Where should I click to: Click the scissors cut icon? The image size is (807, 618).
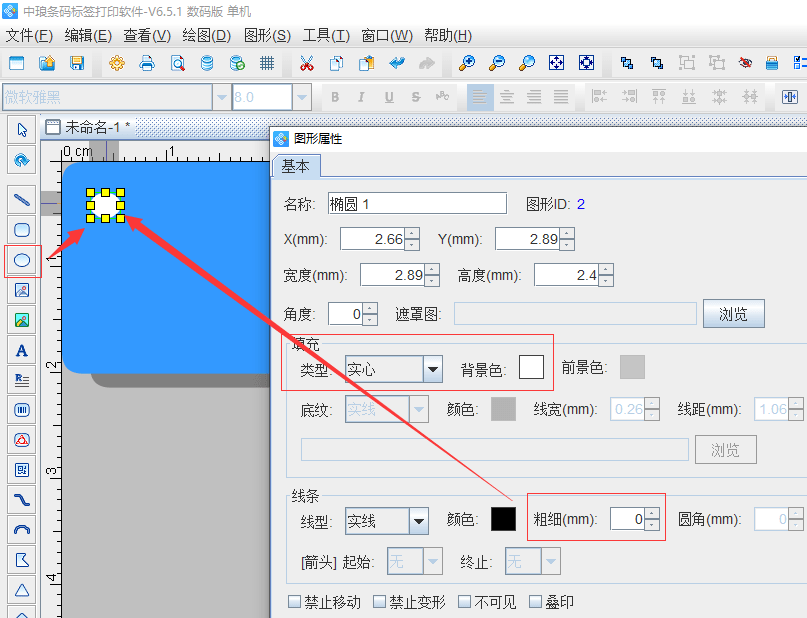pyautogui.click(x=306, y=63)
